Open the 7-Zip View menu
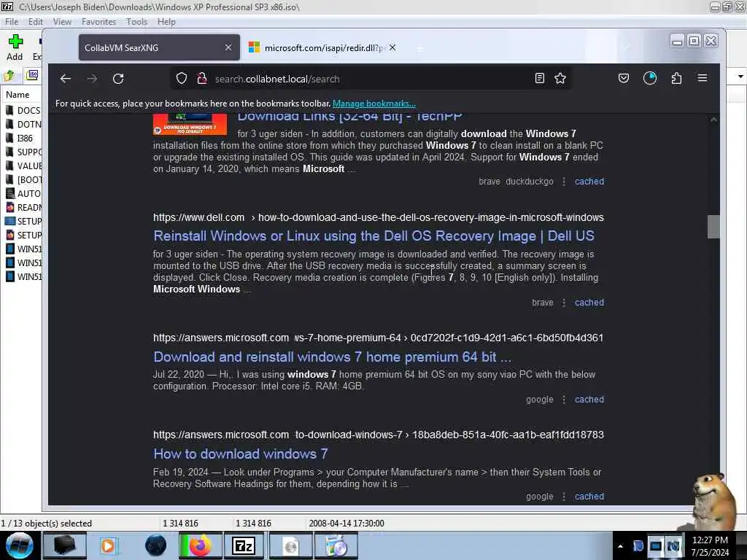747x560 pixels. click(62, 22)
